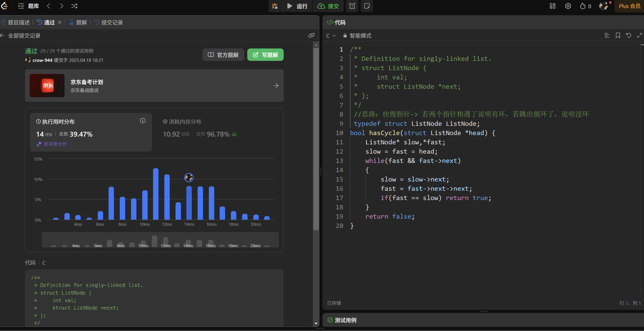Screen dimensions: 644x331
Task: Open the notes sticky icon
Action: click(x=367, y=6)
